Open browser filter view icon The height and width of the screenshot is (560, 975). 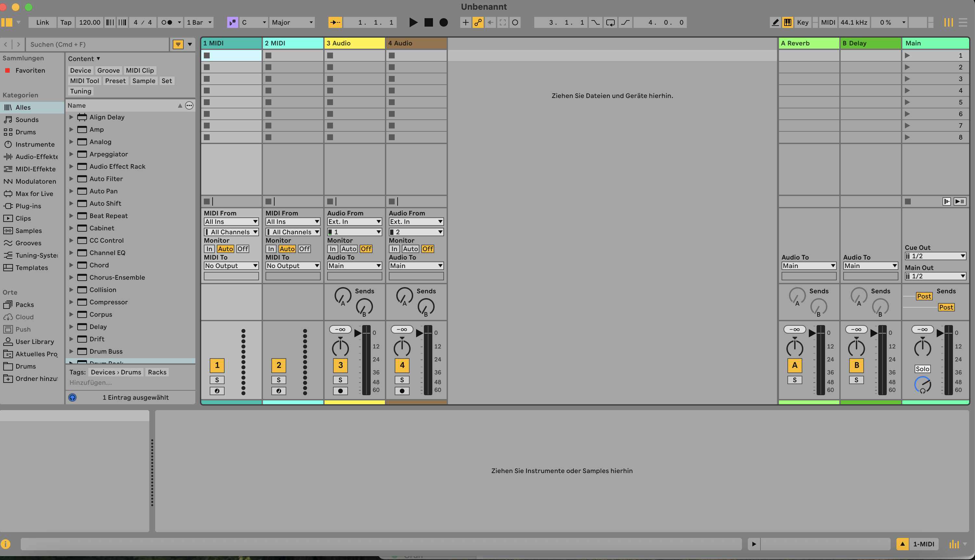[x=178, y=44]
